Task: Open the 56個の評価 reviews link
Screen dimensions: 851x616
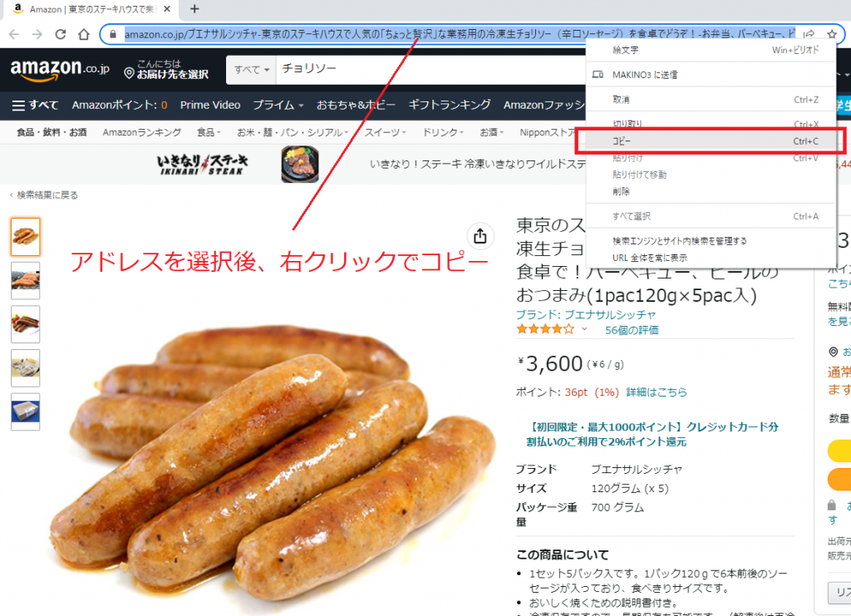Action: (632, 330)
